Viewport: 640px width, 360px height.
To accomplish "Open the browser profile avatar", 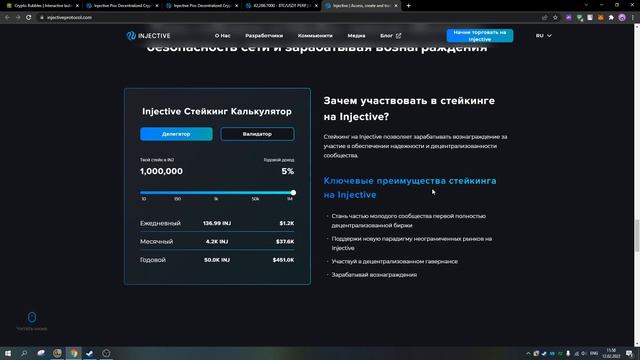I will (x=622, y=18).
